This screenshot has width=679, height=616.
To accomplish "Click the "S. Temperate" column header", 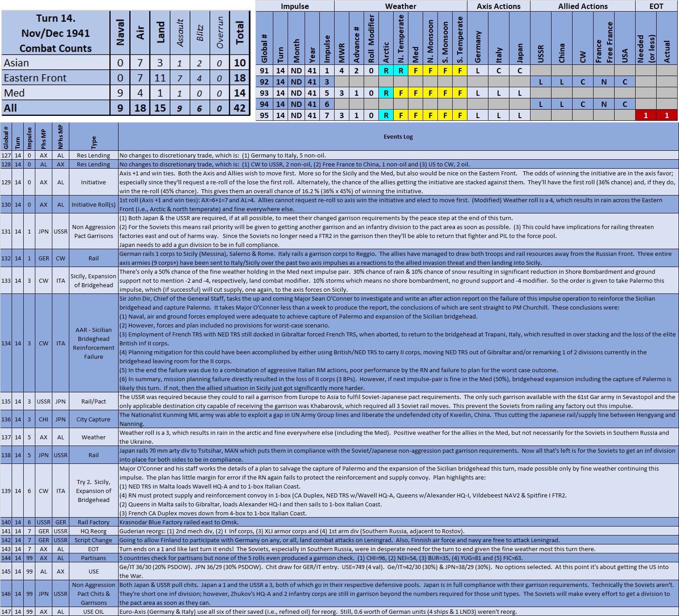I will click(x=460, y=38).
